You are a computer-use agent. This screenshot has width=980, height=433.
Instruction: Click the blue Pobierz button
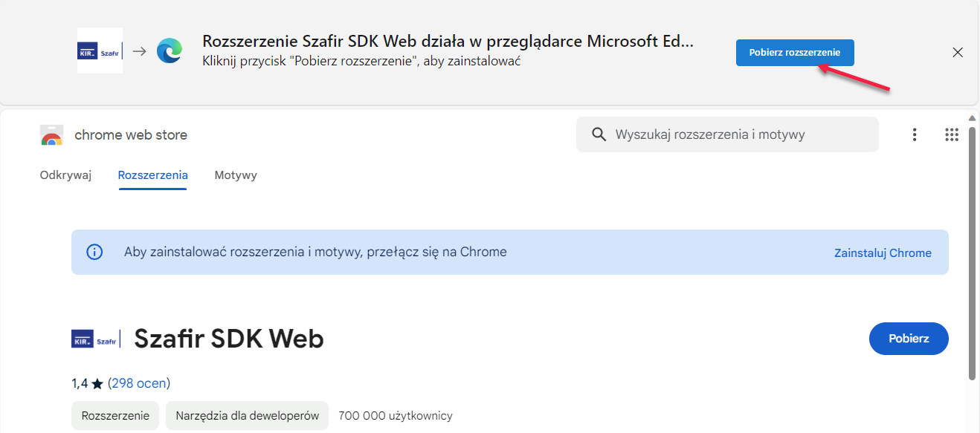point(909,339)
